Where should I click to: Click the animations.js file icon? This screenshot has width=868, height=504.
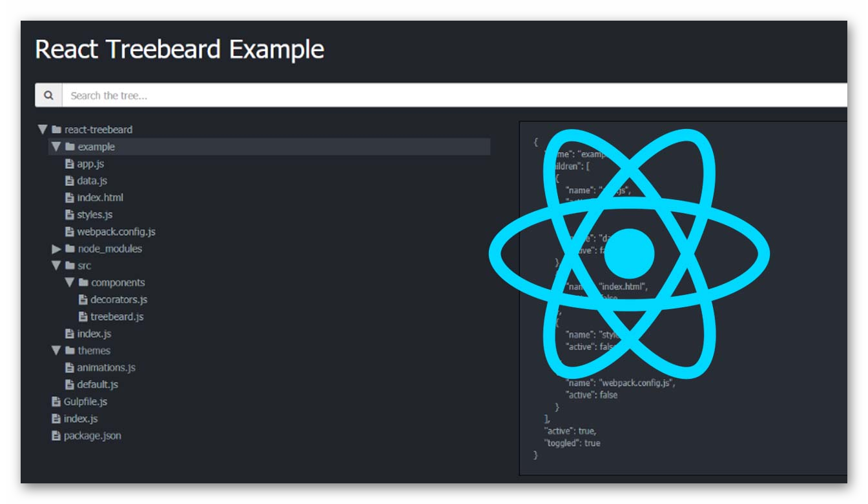pos(69,367)
